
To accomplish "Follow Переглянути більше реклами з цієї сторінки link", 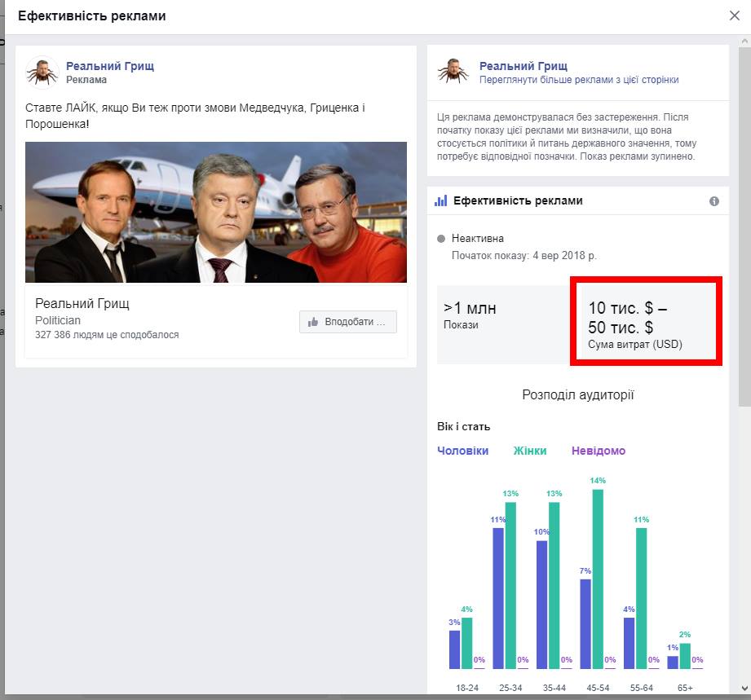I will tap(579, 80).
